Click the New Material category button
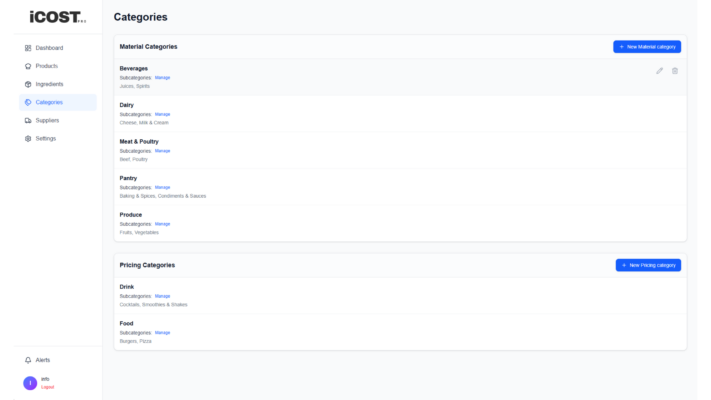Image resolution: width=711 pixels, height=400 pixels. tap(647, 47)
